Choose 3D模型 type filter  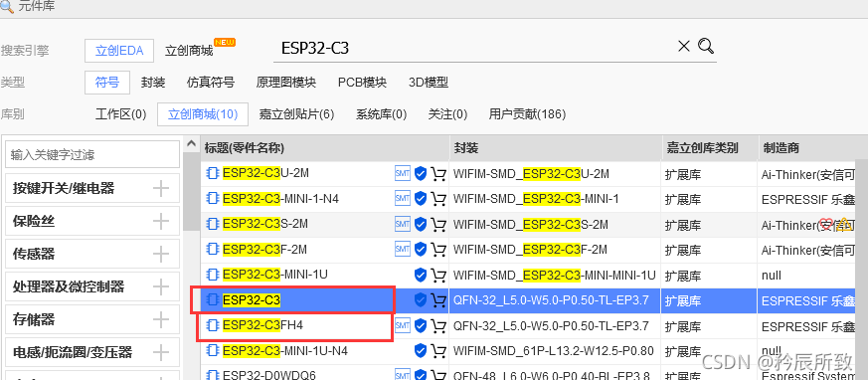click(x=429, y=83)
